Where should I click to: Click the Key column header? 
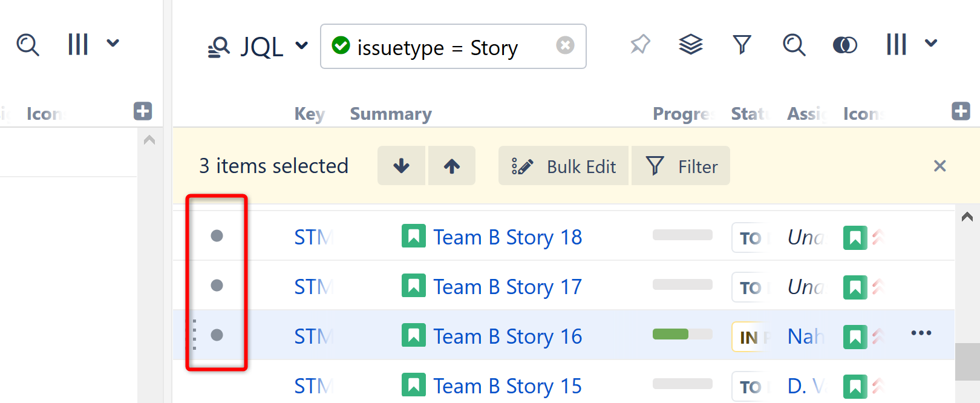[x=309, y=114]
